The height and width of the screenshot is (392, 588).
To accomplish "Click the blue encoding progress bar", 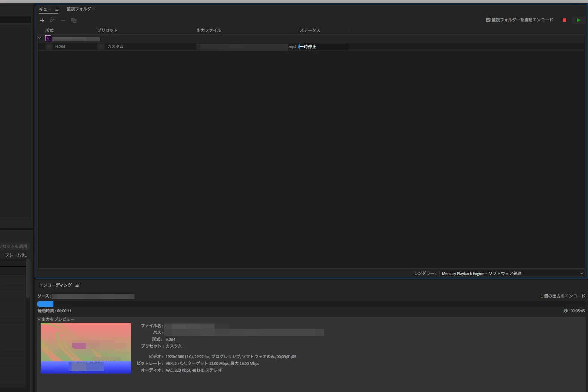I will click(x=45, y=304).
